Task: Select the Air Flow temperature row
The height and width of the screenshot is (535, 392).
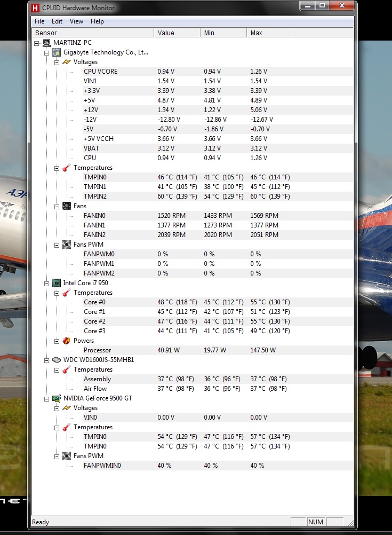Action: pos(218,389)
